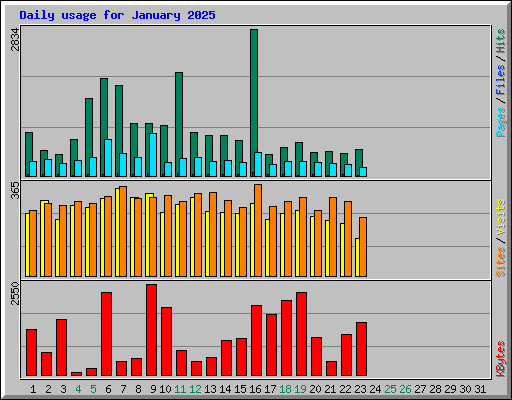Select the orange Sites bar on day 16
Viewport: 512px width, 400px height.
click(x=258, y=230)
